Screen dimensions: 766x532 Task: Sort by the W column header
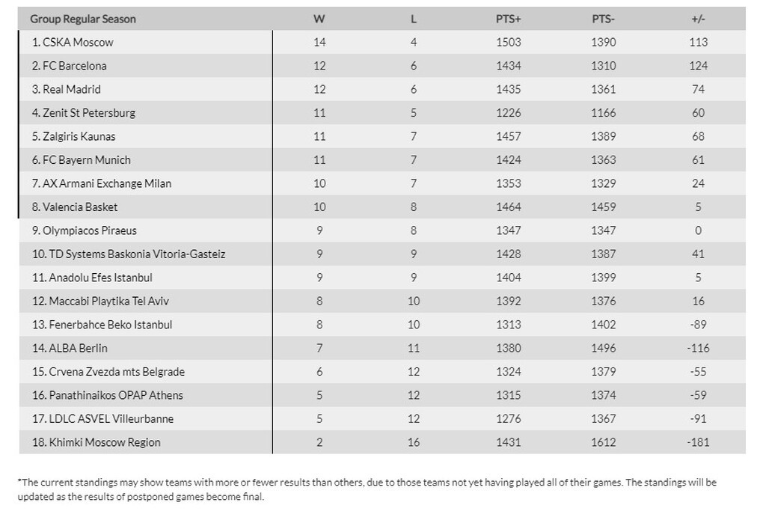(319, 19)
